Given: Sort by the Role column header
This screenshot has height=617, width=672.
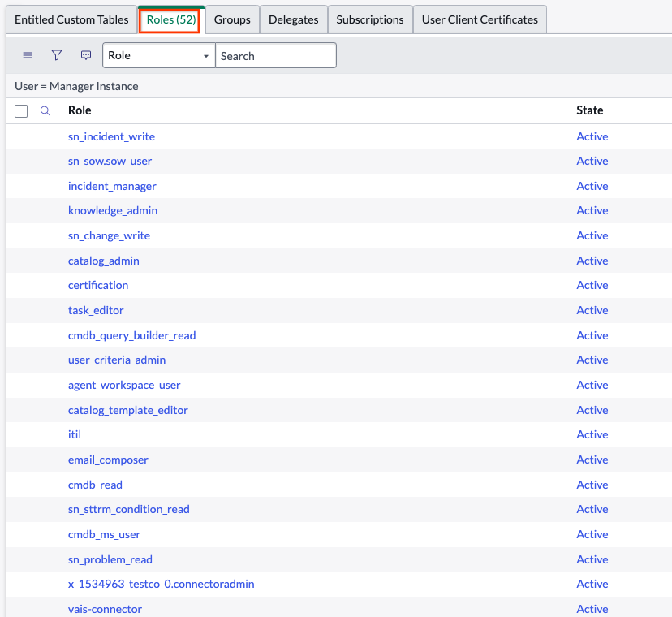Looking at the screenshot, I should [80, 110].
